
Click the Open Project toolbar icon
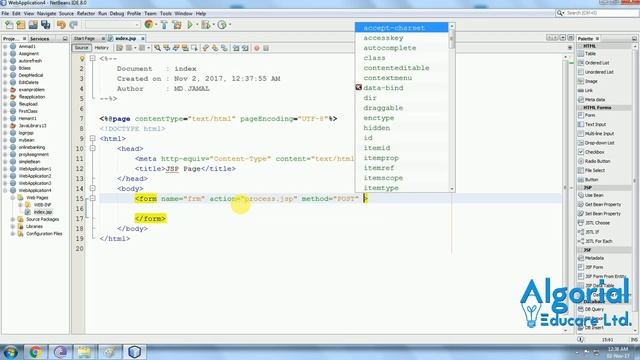[x=33, y=25]
